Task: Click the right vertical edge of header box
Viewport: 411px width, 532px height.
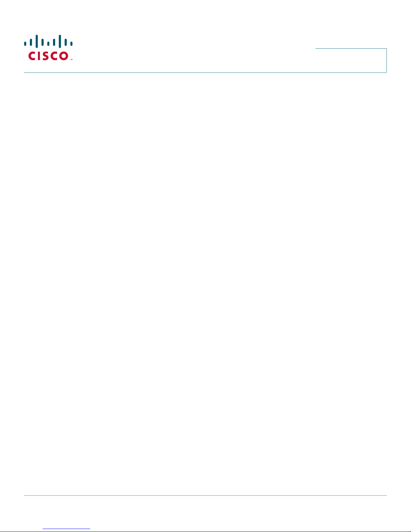Action: [387, 60]
